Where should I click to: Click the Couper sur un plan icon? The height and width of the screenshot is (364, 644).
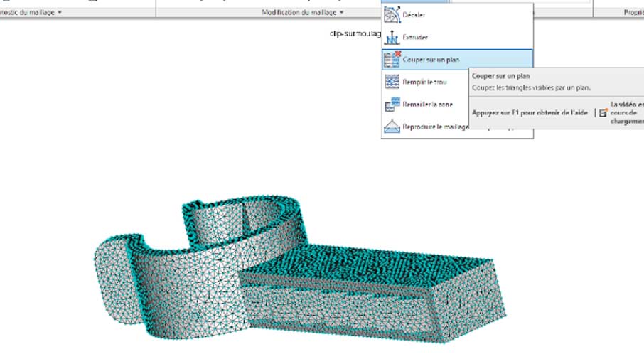tap(392, 60)
